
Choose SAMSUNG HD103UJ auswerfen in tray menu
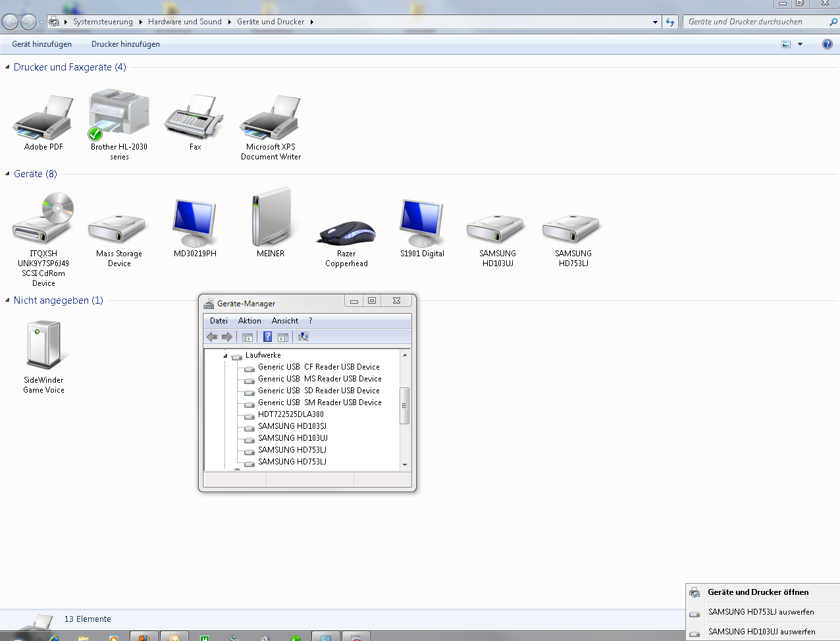[x=762, y=632]
